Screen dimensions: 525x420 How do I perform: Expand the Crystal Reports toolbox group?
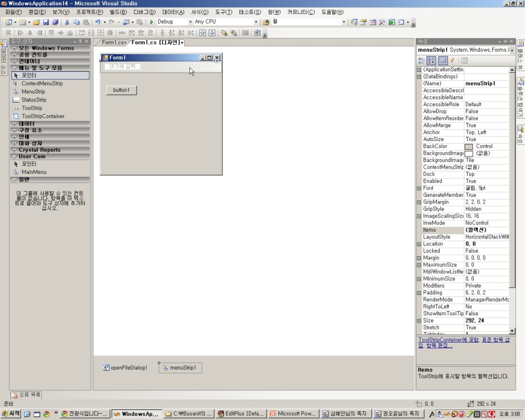tap(14, 150)
